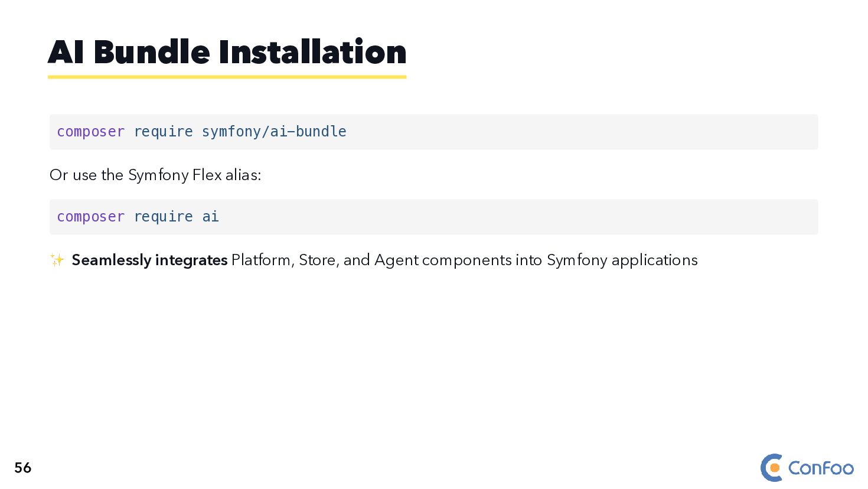The height and width of the screenshot is (489, 868).
Task: Click the word "Bundle" in the title
Action: click(152, 52)
